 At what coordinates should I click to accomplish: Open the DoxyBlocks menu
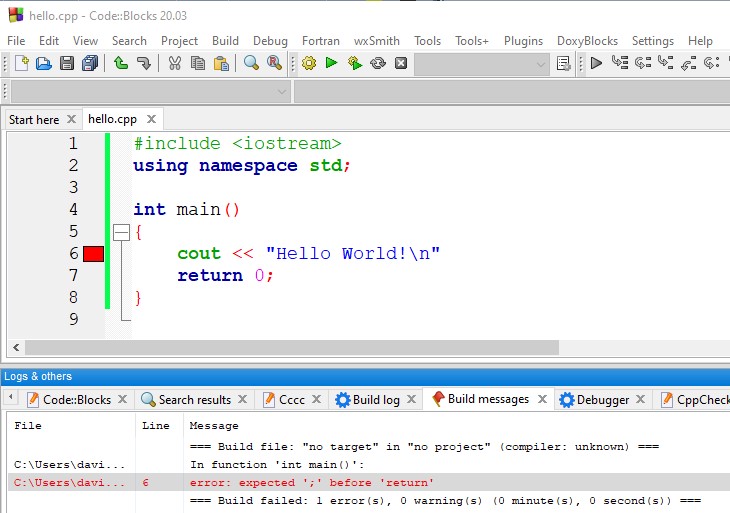[x=587, y=41]
